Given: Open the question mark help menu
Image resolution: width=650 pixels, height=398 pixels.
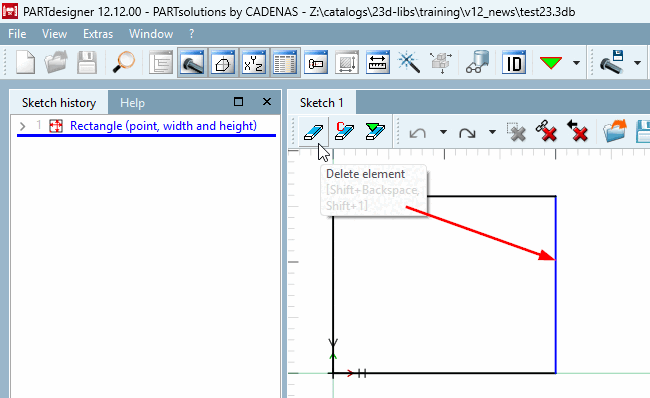Looking at the screenshot, I should (x=191, y=34).
